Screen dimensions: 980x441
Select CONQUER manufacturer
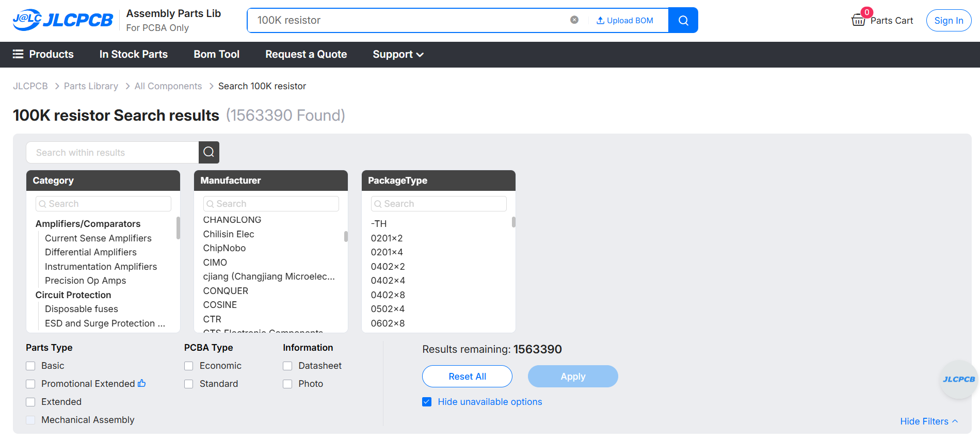226,291
